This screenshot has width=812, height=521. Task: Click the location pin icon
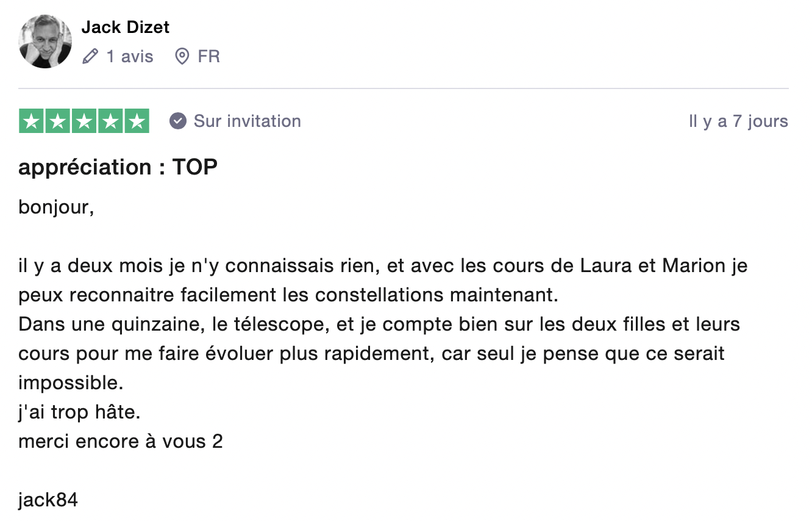tap(182, 57)
